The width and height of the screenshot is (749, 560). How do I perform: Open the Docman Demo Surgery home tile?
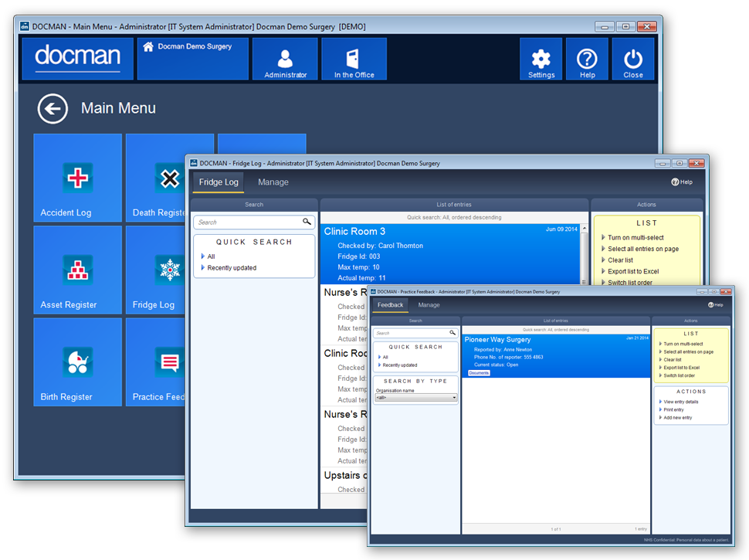pos(192,59)
